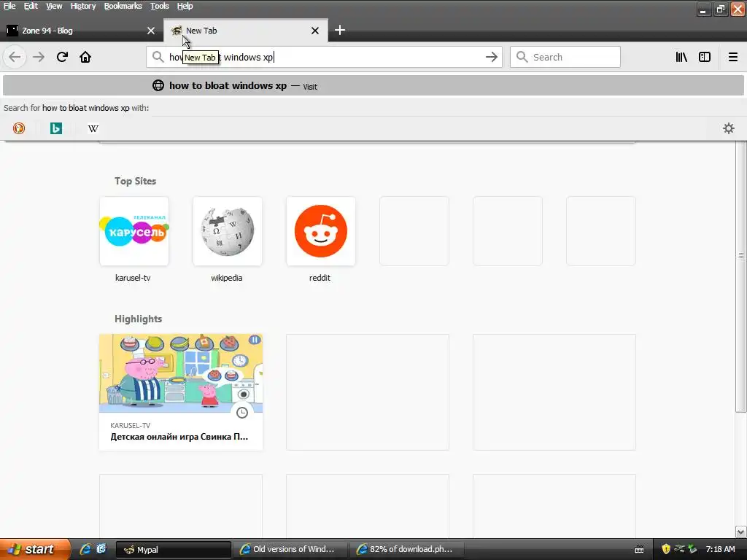Click the wikipedia label text
The width and height of the screenshot is (747, 560).
[227, 278]
